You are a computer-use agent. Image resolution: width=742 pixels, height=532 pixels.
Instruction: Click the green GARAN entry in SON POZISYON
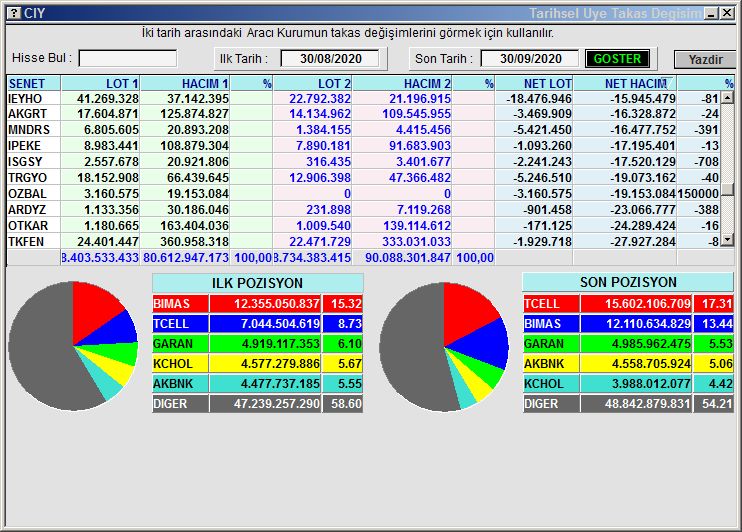pyautogui.click(x=628, y=344)
